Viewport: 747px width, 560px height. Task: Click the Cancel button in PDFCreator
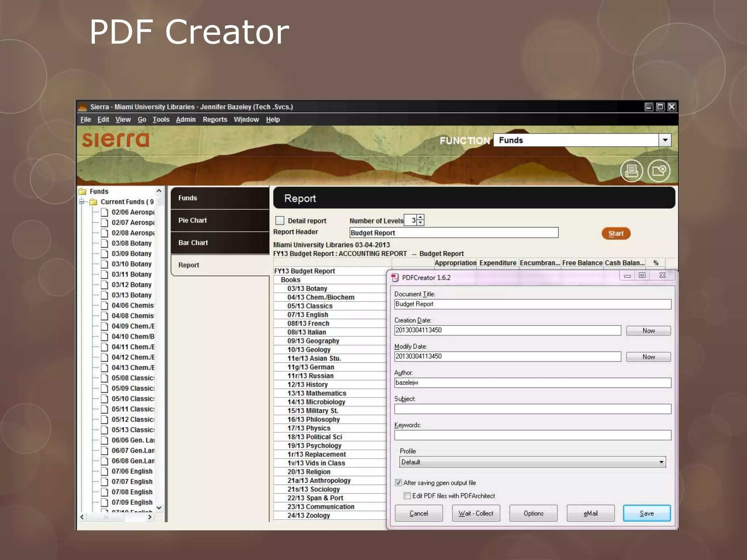pos(419,513)
